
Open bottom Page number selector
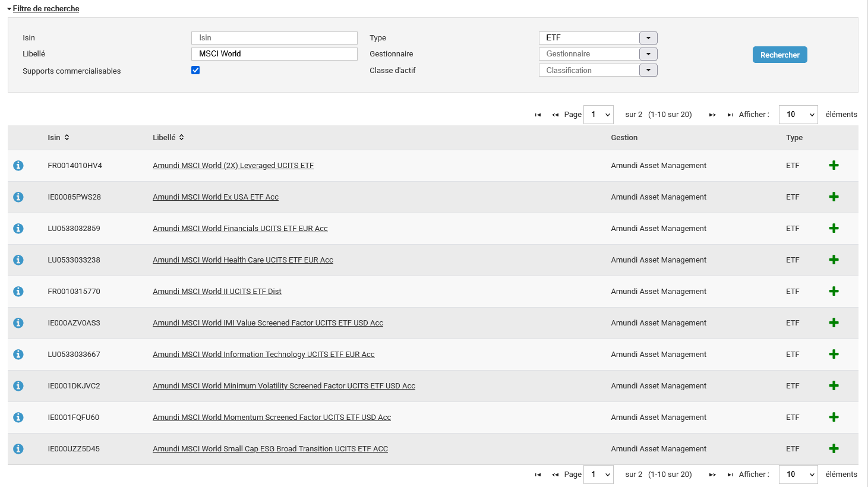pos(598,475)
